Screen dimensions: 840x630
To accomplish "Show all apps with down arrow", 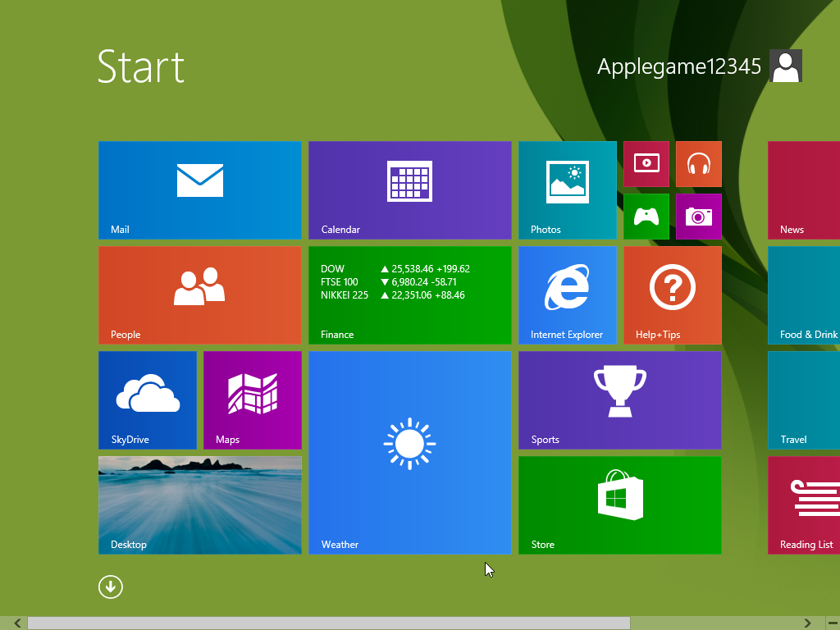I will [111, 587].
